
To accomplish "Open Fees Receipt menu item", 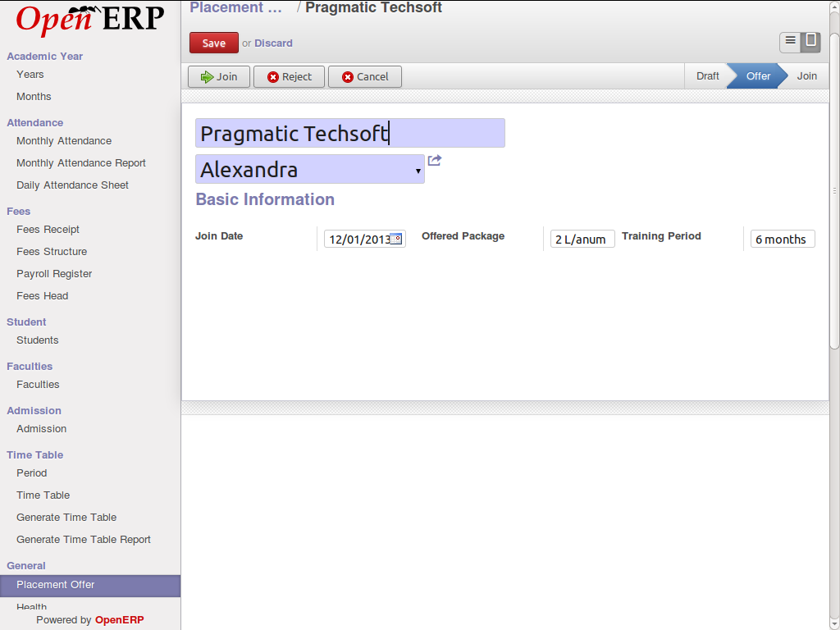I will (48, 230).
